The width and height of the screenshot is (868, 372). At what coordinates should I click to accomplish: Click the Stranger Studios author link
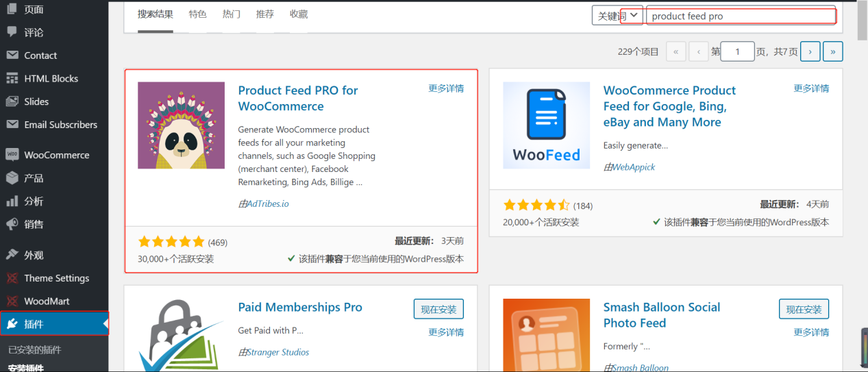(278, 352)
